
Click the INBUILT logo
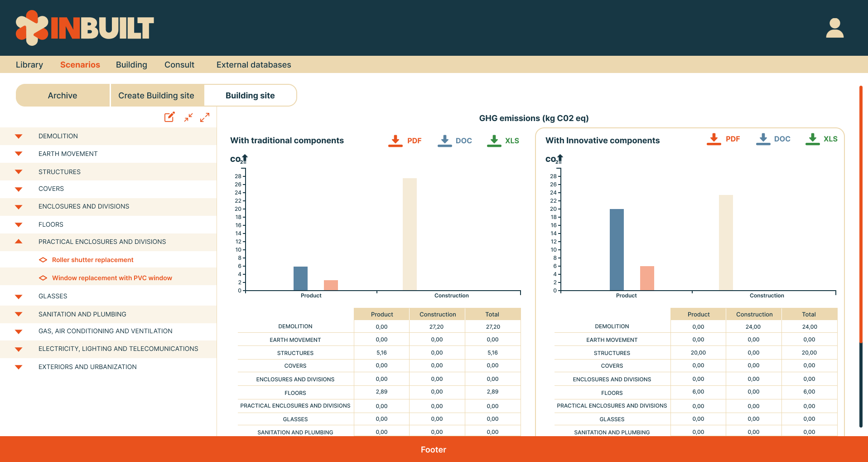(x=85, y=28)
